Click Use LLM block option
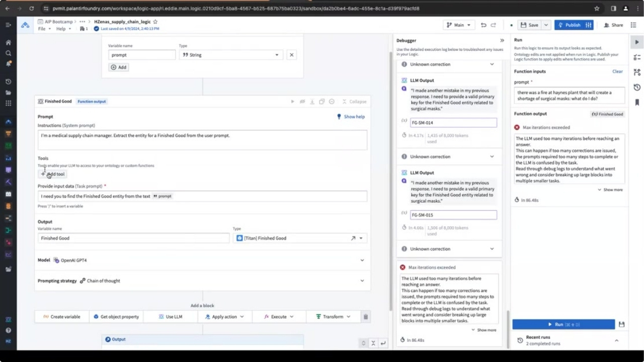The width and height of the screenshot is (644, 362). click(170, 317)
